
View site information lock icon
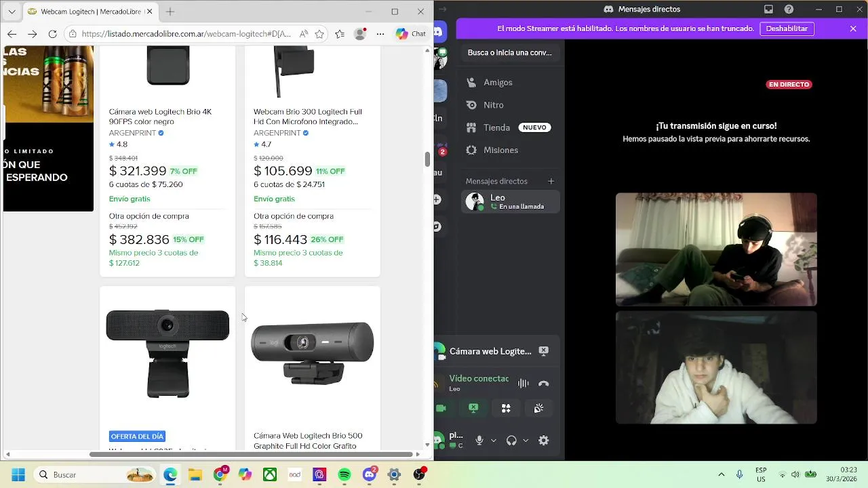click(73, 34)
